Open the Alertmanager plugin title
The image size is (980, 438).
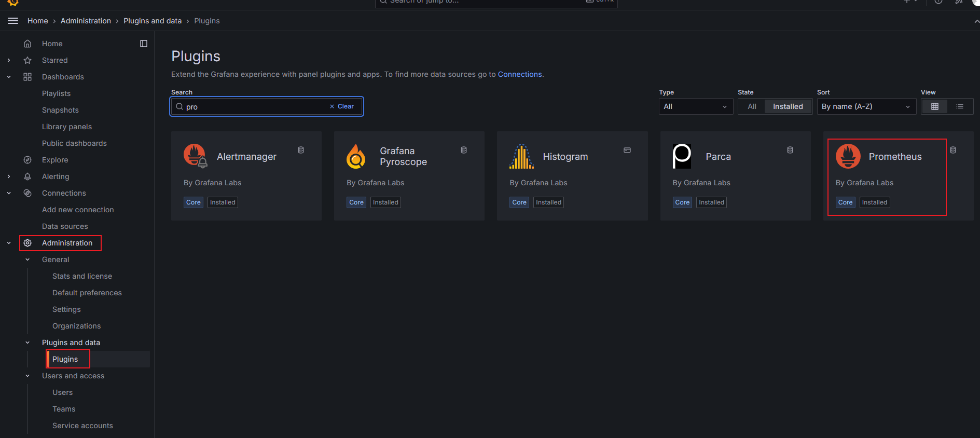pos(246,157)
